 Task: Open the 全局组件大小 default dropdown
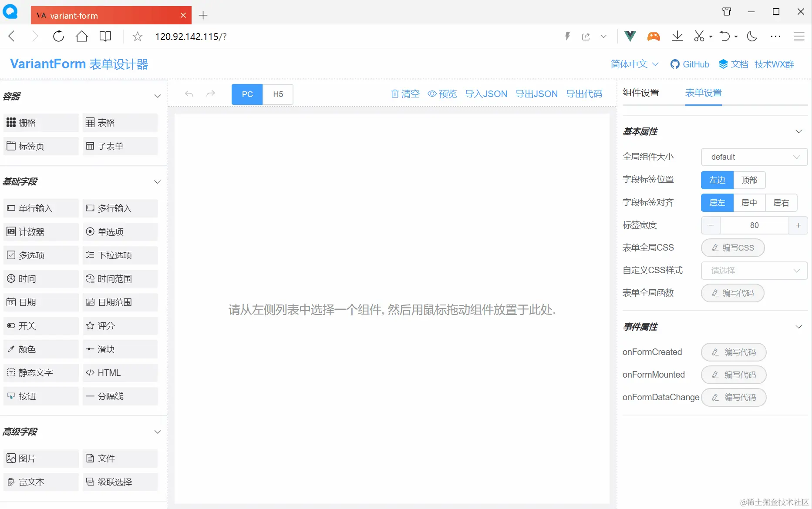754,157
